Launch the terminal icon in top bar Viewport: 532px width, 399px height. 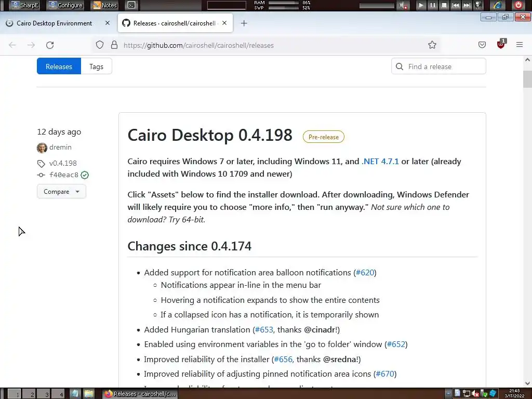[x=131, y=5]
